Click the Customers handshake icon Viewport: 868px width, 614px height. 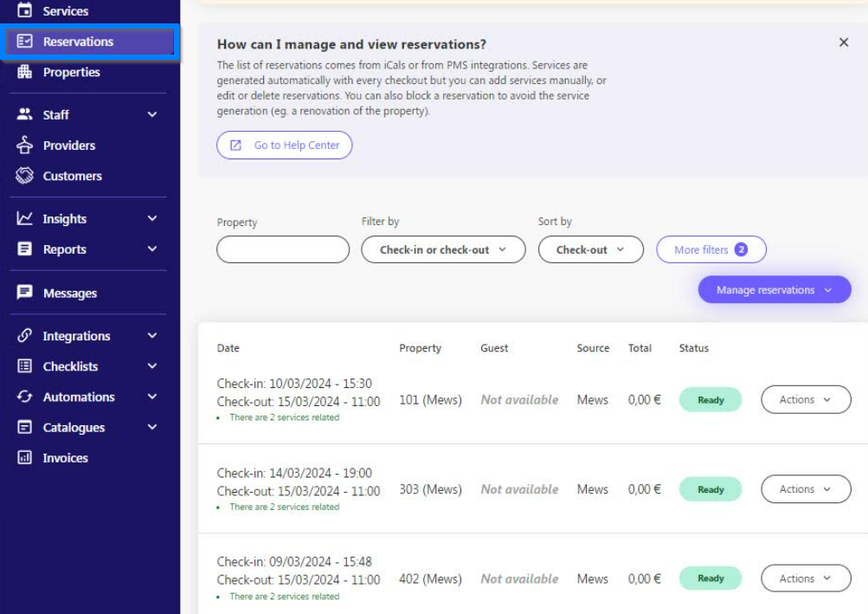click(25, 176)
